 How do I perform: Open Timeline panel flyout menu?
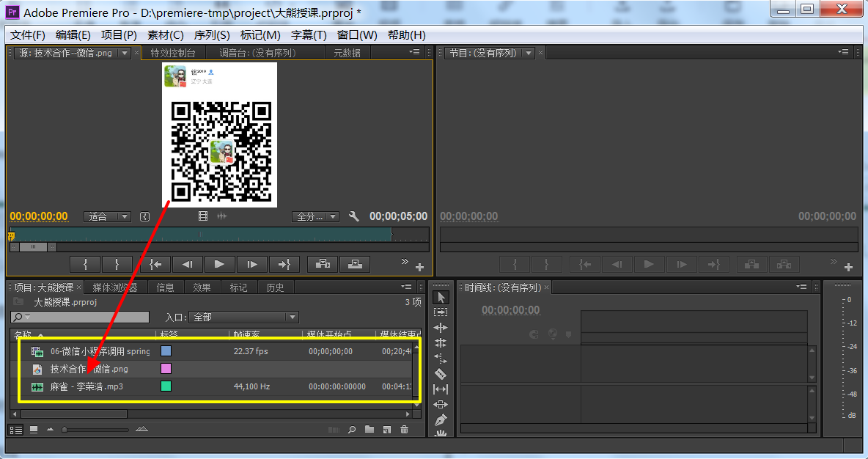pos(801,287)
